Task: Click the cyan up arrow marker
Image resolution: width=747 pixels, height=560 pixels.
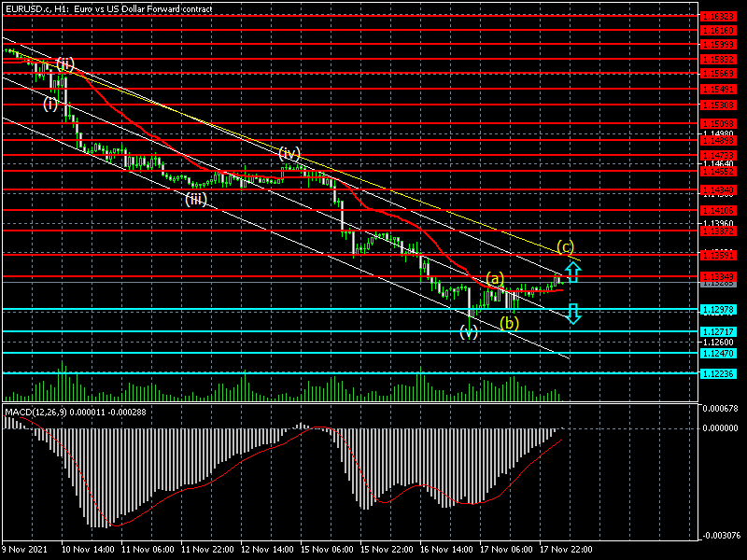Action: (x=574, y=273)
